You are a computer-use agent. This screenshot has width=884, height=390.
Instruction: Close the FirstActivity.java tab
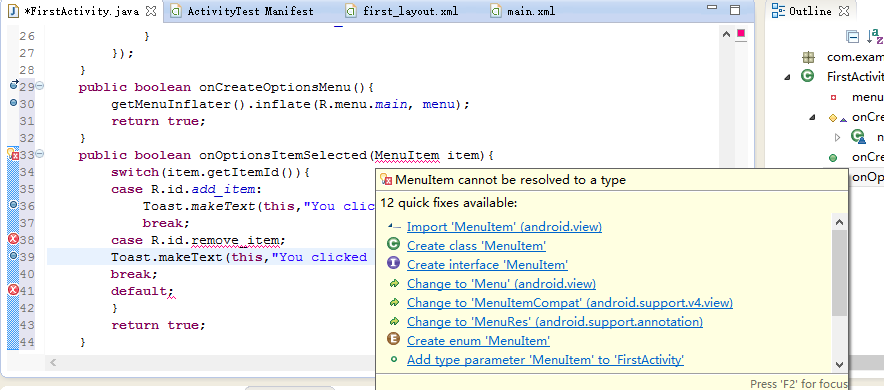(x=152, y=11)
